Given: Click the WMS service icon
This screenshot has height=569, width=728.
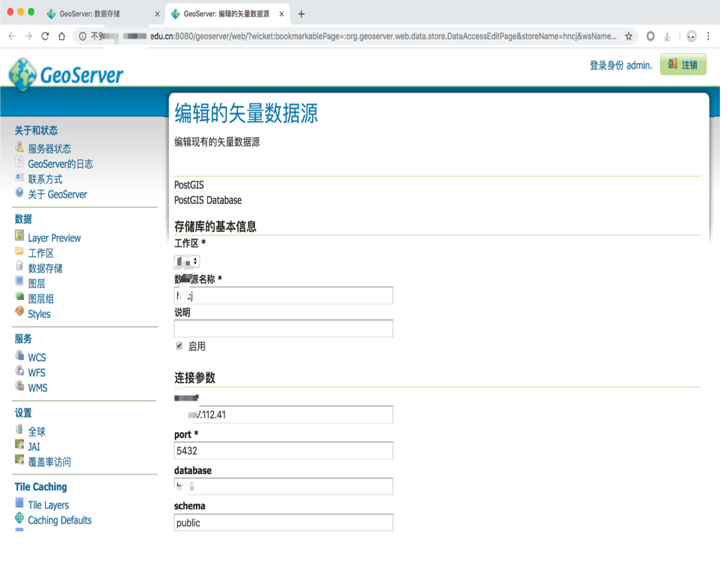Looking at the screenshot, I should [20, 386].
